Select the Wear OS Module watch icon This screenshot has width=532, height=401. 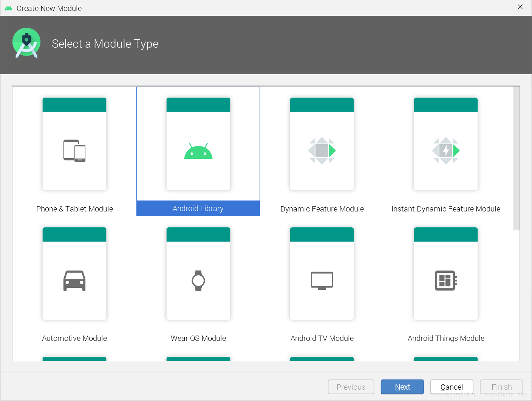(198, 281)
